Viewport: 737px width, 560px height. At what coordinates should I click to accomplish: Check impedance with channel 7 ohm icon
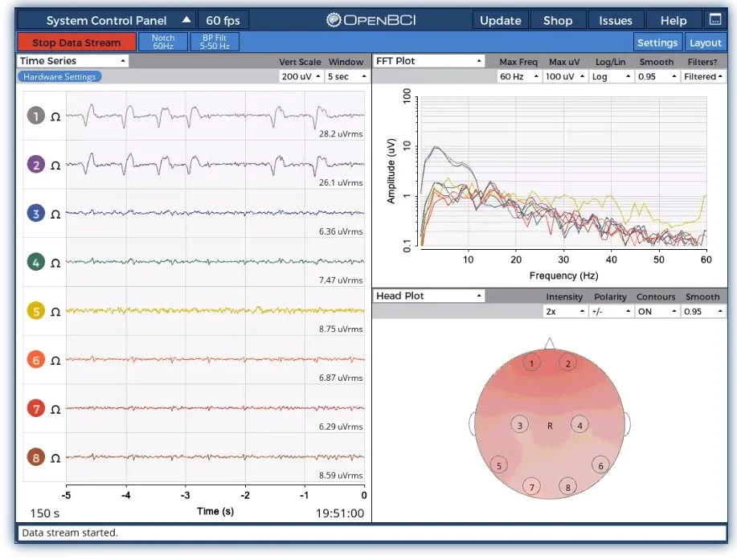coord(55,410)
